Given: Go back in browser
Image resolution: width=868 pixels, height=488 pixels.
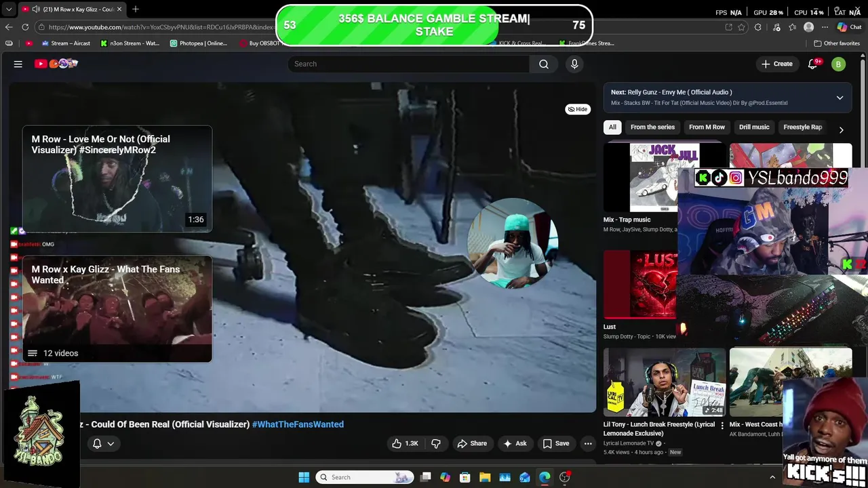Looking at the screenshot, I should [9, 27].
